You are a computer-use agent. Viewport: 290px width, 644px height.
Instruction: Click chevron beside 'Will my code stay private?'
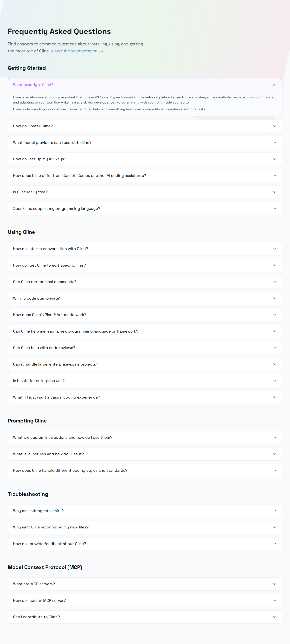[x=275, y=298]
